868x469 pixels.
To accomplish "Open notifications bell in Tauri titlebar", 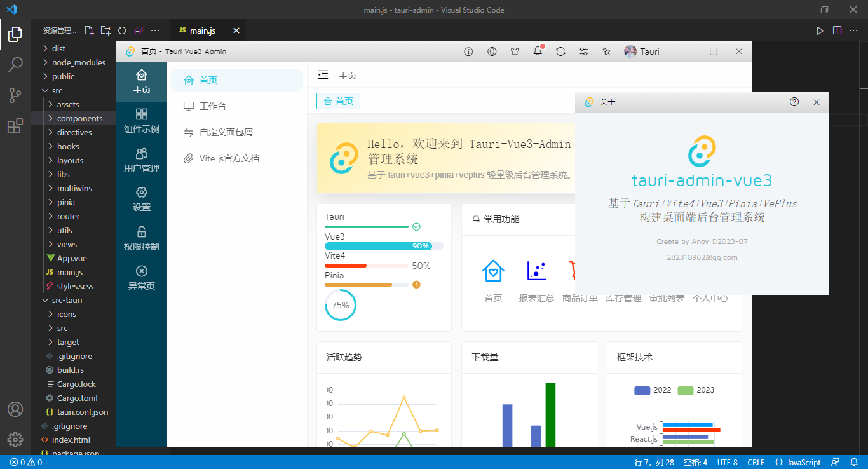I will pyautogui.click(x=538, y=51).
